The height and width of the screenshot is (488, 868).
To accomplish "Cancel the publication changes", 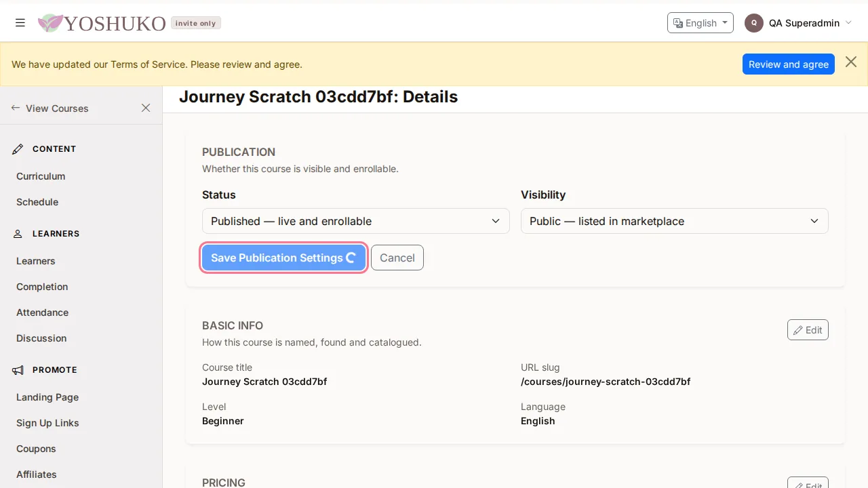I will [x=397, y=258].
